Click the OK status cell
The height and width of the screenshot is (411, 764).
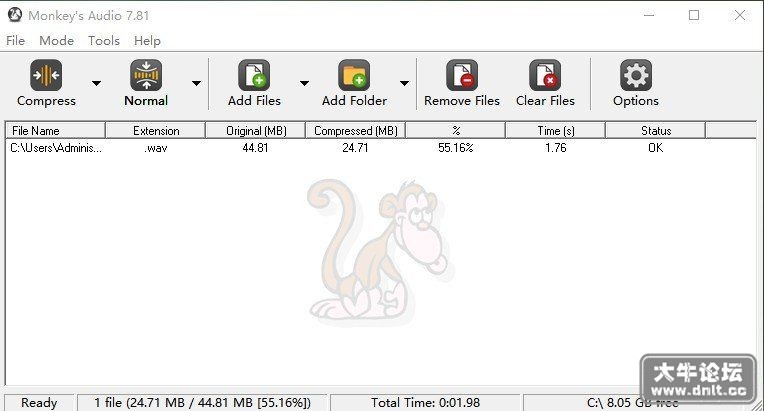coord(655,148)
